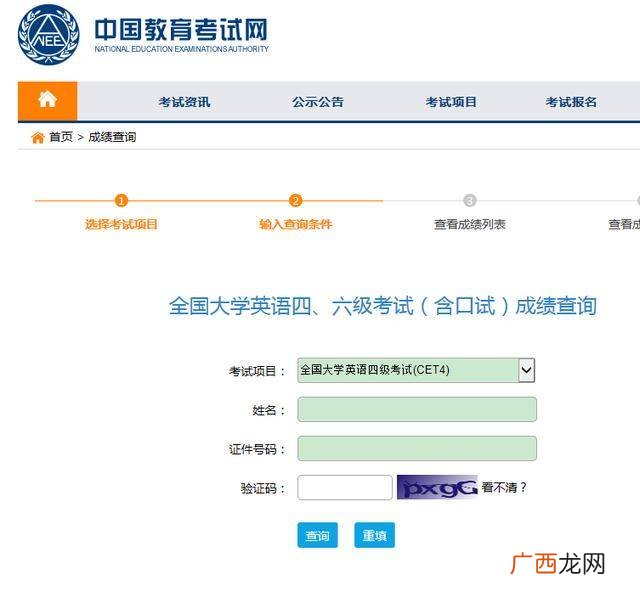Viewport: 640px width, 592px height.
Task: Click step 3 grey circle marker
Action: pos(470,200)
